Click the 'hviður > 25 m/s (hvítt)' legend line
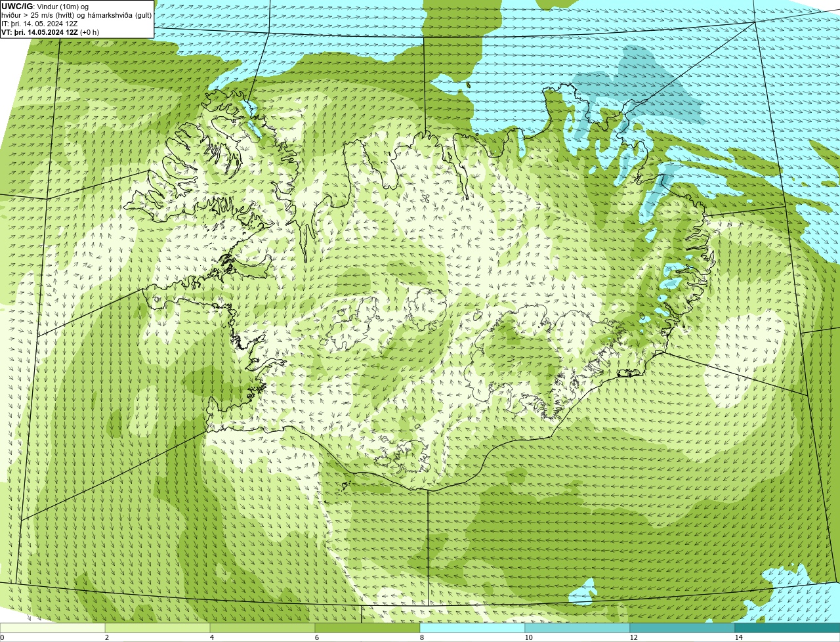This screenshot has height=642, width=840. 77,15
